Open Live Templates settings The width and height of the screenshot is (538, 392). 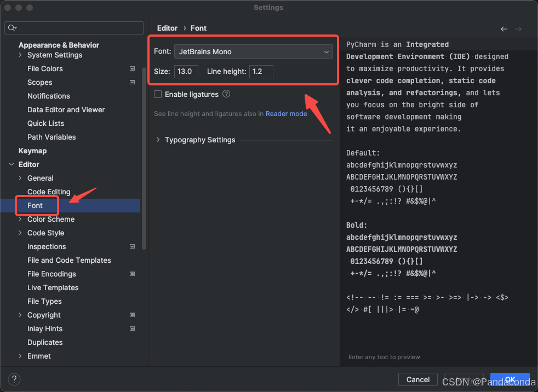(x=53, y=288)
